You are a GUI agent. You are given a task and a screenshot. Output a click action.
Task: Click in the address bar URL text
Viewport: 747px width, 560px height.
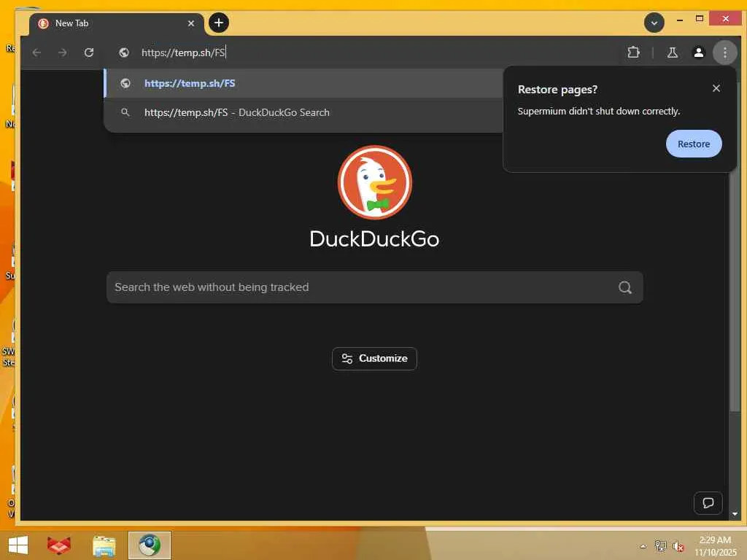click(x=183, y=52)
